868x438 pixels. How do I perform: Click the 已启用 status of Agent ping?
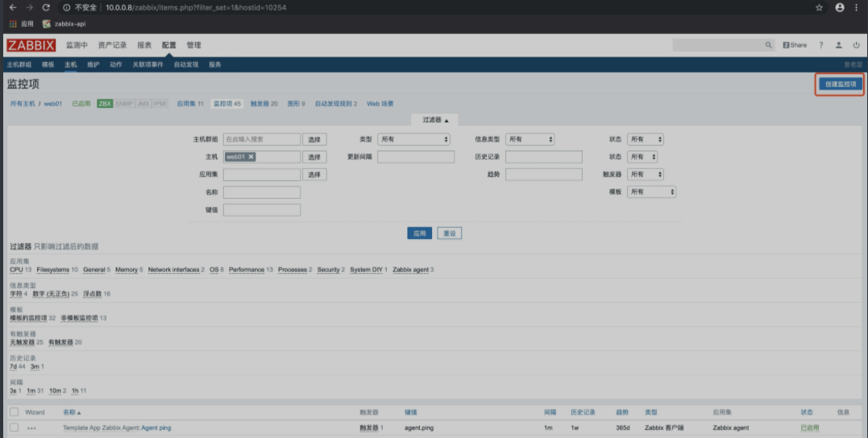pos(810,428)
